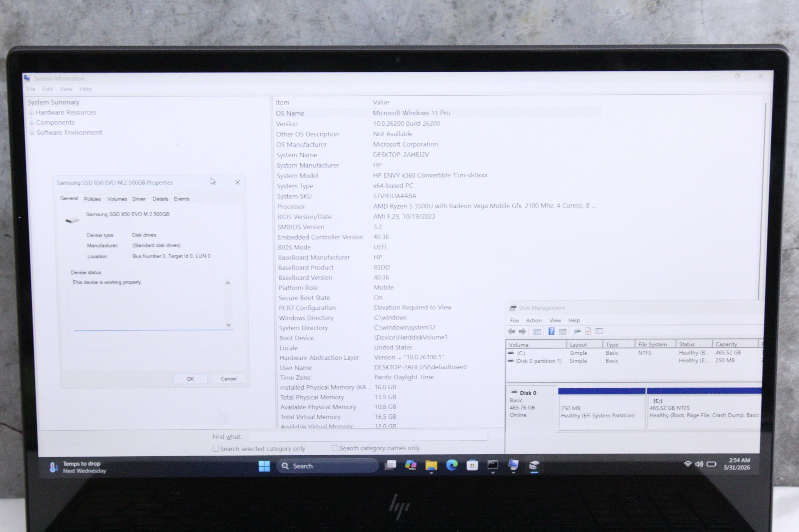The width and height of the screenshot is (799, 532).
Task: Select the (Disk 0 partition 1) volume row
Action: coord(634,361)
